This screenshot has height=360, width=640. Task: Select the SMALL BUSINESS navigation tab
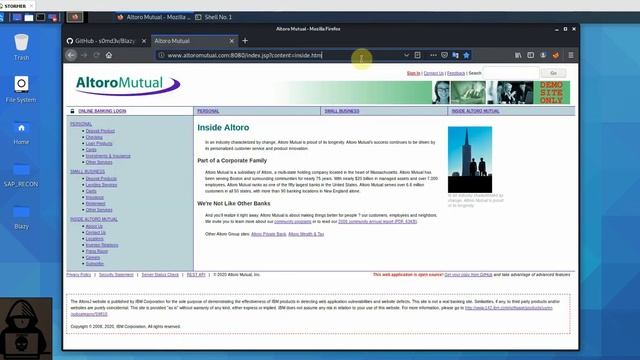[342, 111]
